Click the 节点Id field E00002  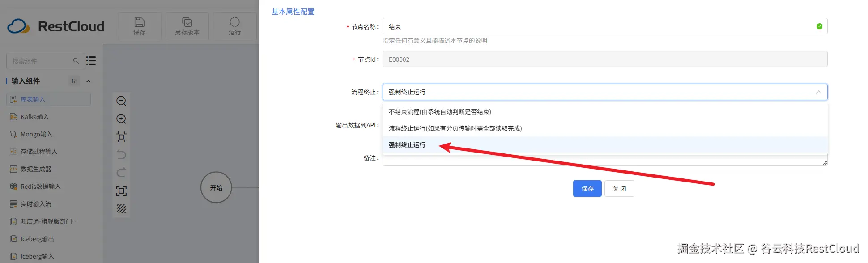click(x=605, y=59)
